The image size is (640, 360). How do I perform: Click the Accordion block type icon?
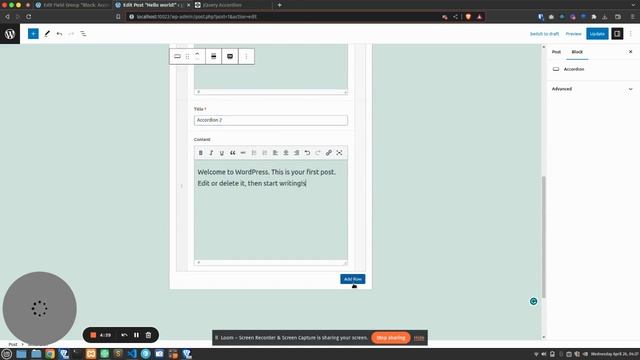click(177, 56)
